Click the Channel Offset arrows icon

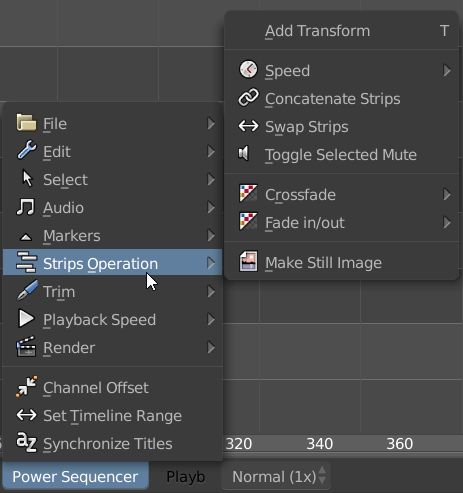pyautogui.click(x=26, y=387)
